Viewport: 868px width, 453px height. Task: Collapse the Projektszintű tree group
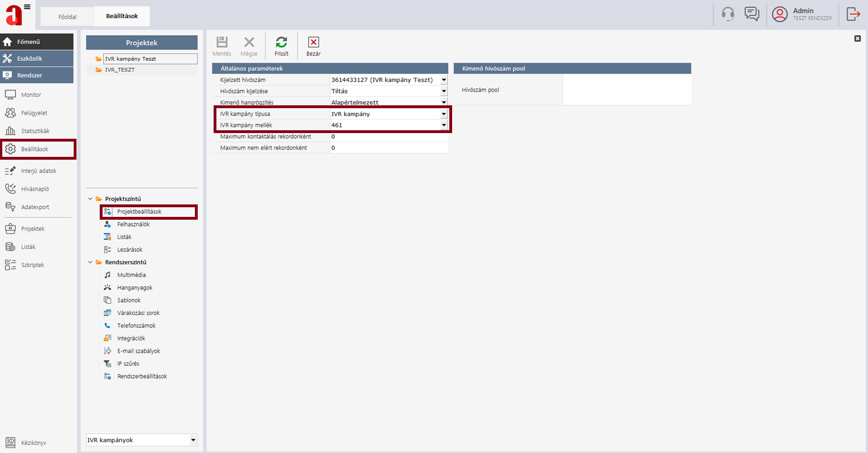90,199
